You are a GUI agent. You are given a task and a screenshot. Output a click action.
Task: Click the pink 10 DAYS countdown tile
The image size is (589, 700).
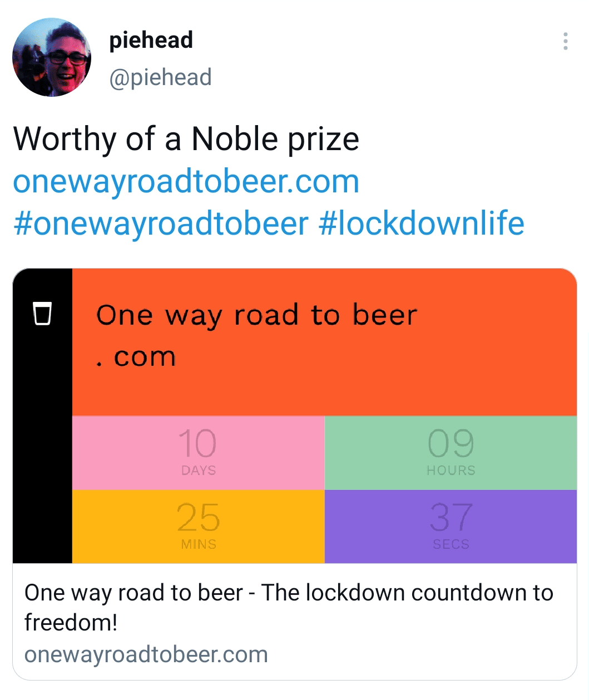click(x=198, y=453)
